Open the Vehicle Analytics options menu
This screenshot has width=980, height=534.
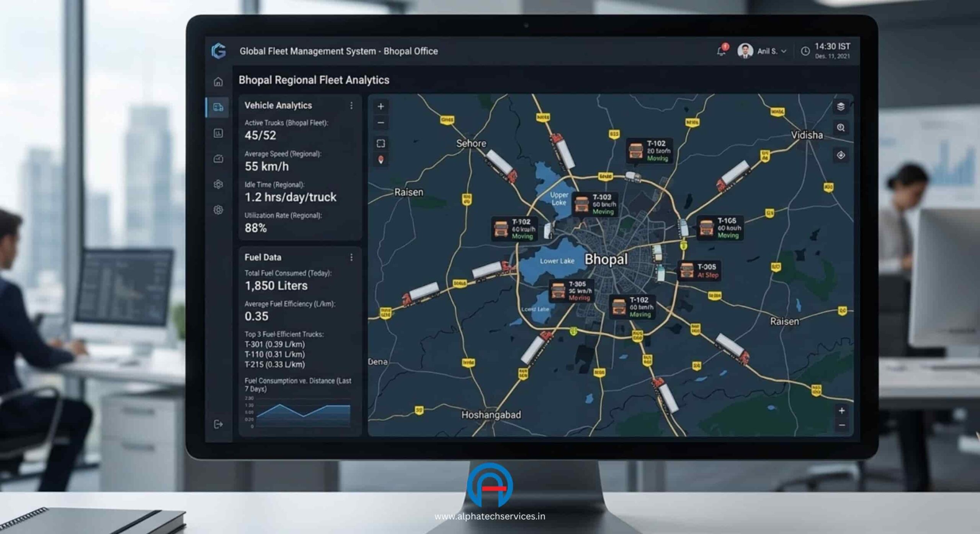click(351, 106)
